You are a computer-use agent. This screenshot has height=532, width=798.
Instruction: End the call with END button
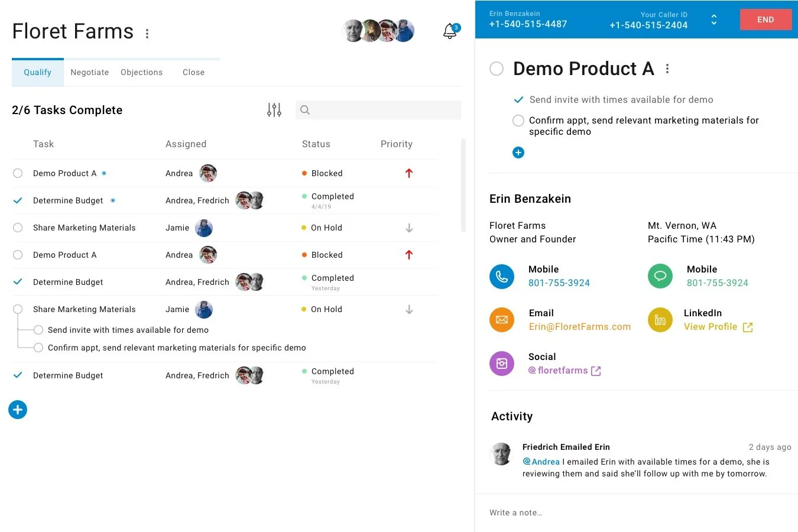[765, 20]
